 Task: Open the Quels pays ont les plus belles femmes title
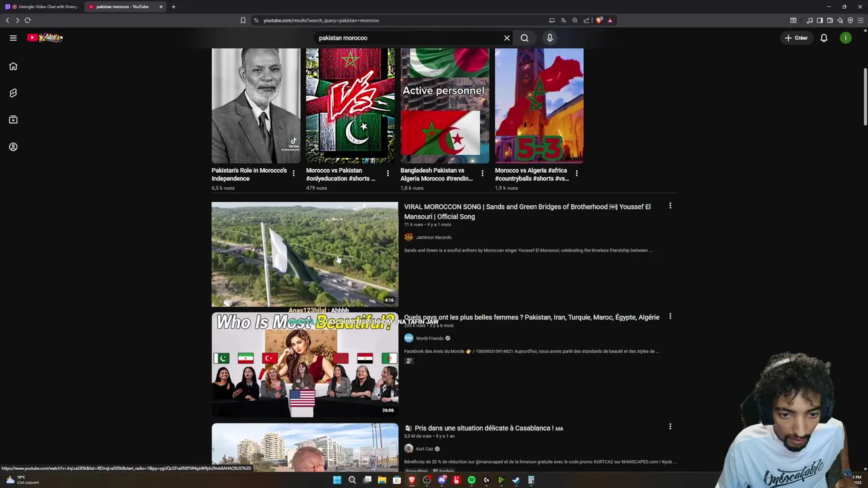(x=532, y=317)
